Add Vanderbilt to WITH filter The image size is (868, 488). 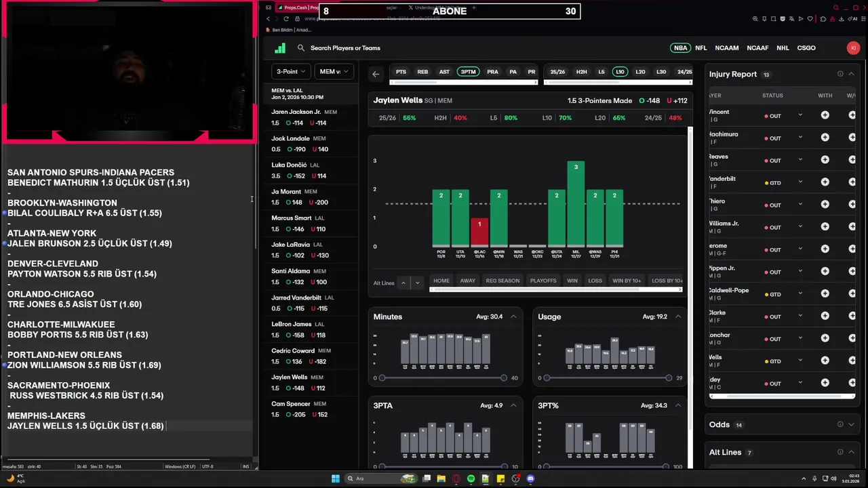(825, 182)
